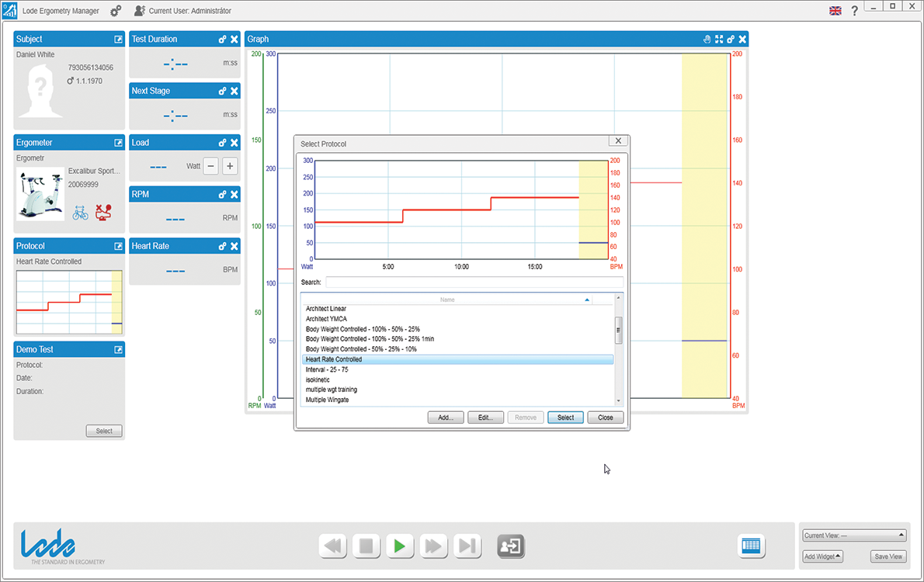This screenshot has height=582, width=924.
Task: Confirm protocol with the Select button
Action: click(565, 417)
